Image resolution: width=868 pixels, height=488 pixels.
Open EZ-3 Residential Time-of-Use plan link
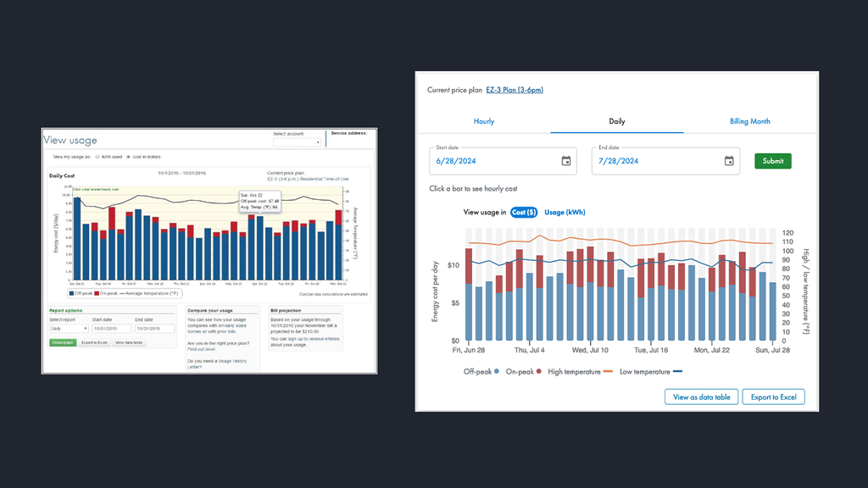[308, 180]
